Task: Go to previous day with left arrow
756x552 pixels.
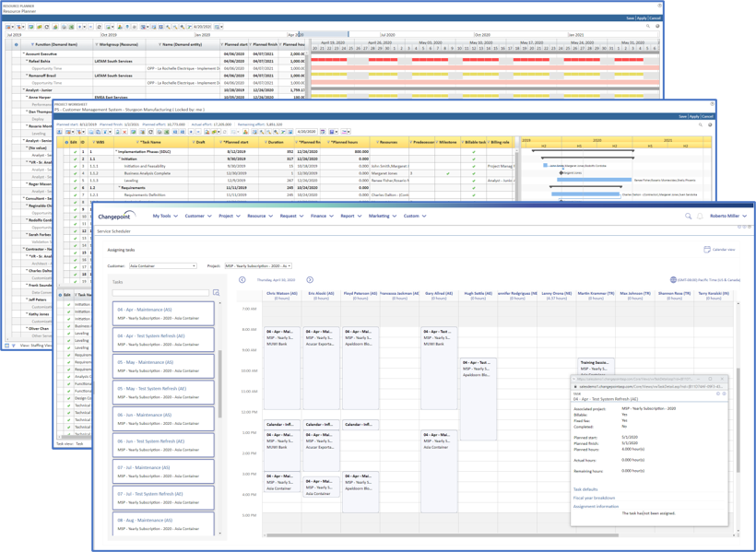Action: [x=242, y=280]
